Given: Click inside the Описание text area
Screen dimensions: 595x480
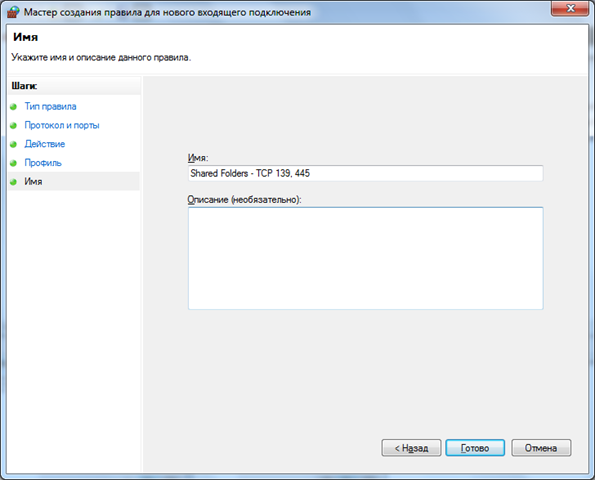Looking at the screenshot, I should [365, 258].
